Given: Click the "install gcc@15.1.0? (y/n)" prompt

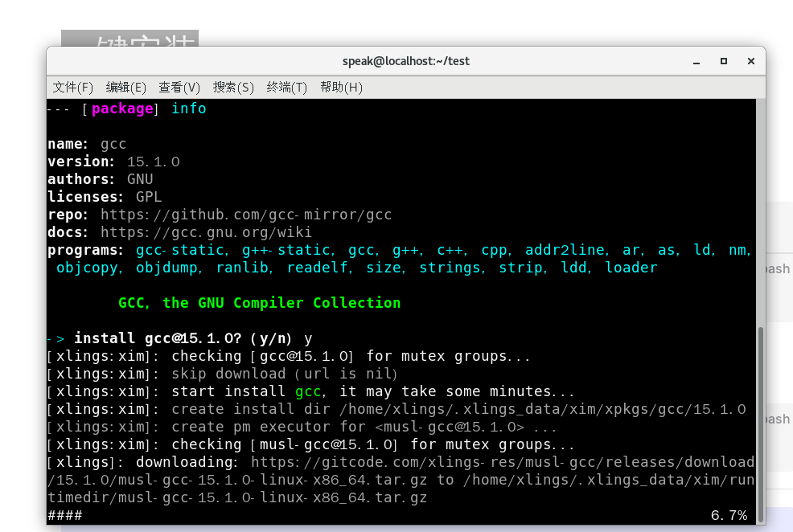Looking at the screenshot, I should point(183,338).
